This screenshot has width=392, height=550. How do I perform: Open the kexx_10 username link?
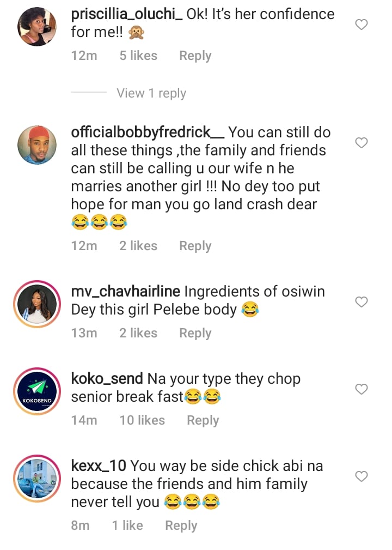tap(99, 466)
